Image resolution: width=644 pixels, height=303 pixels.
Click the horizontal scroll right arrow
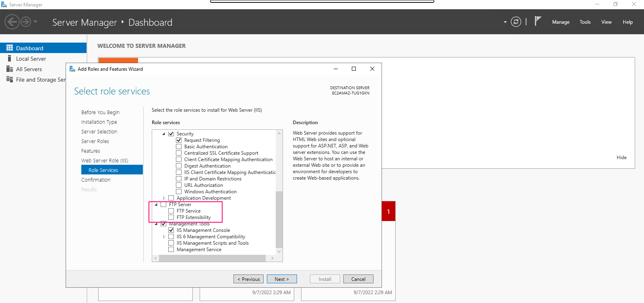tap(272, 258)
